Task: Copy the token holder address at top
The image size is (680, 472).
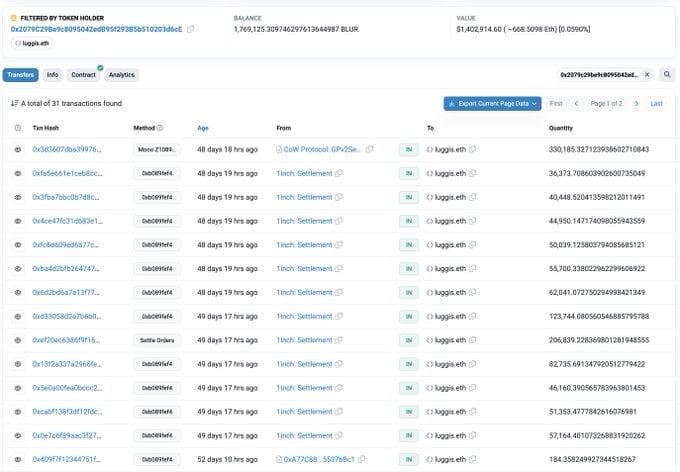Action: point(191,29)
